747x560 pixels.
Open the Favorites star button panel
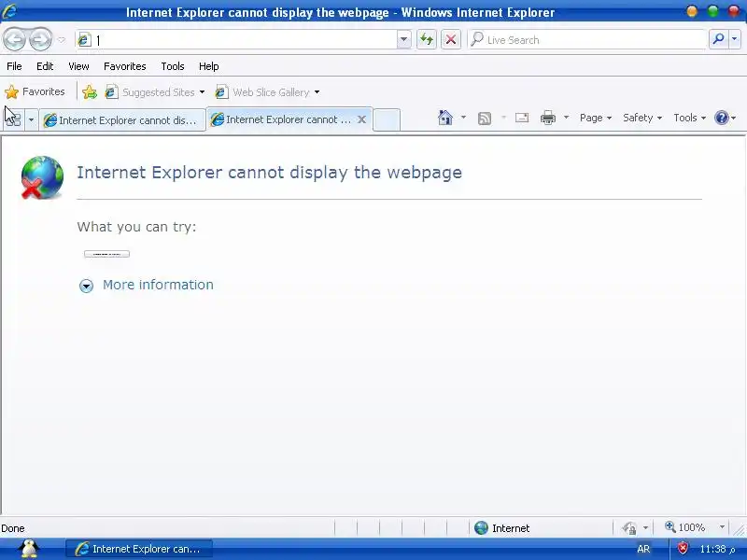pyautogui.click(x=35, y=91)
